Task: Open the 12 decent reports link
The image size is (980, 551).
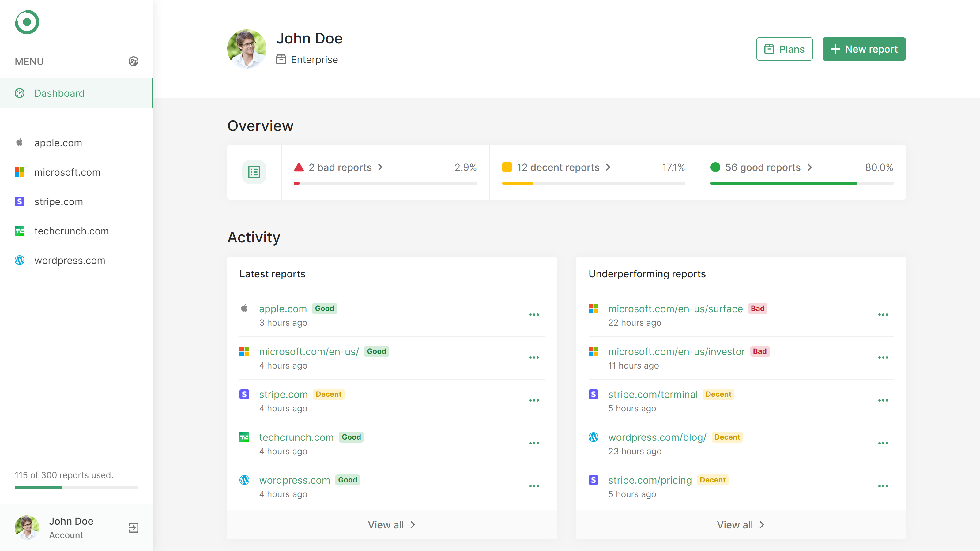Action: [558, 167]
